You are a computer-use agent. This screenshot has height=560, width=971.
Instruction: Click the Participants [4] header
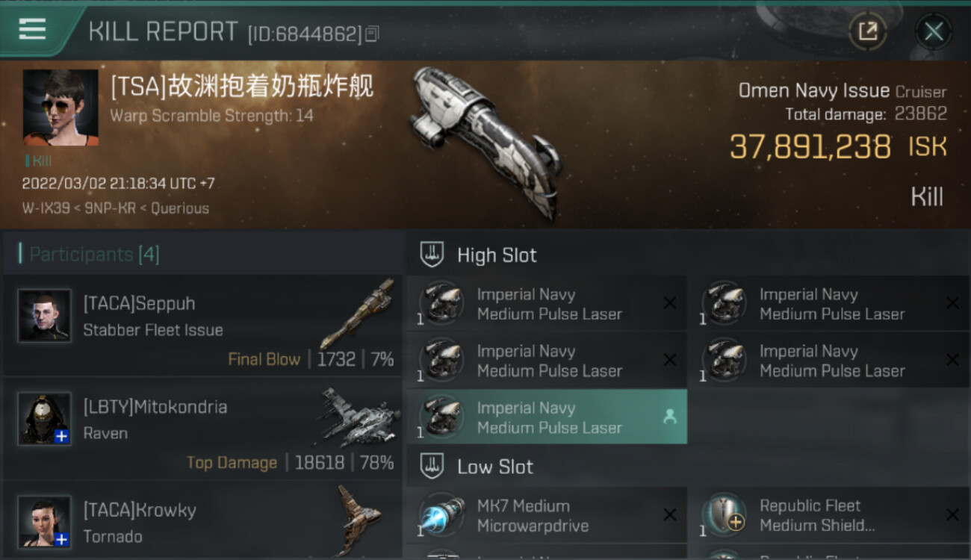tap(94, 255)
